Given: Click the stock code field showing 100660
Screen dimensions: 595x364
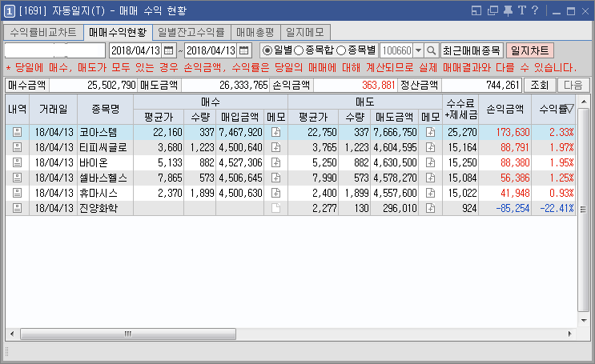Looking at the screenshot, I should [396, 50].
